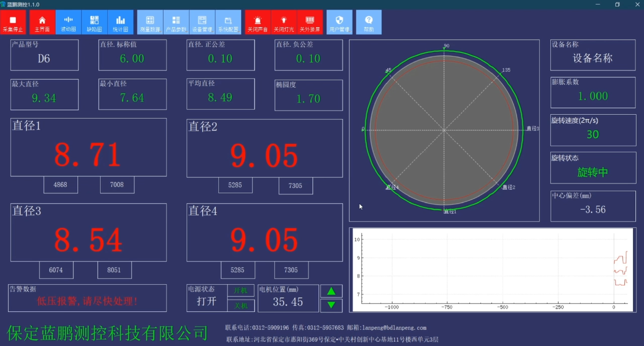The height and width of the screenshot is (346, 644).
Task: Open the 主界面 home screen
Action: point(42,23)
